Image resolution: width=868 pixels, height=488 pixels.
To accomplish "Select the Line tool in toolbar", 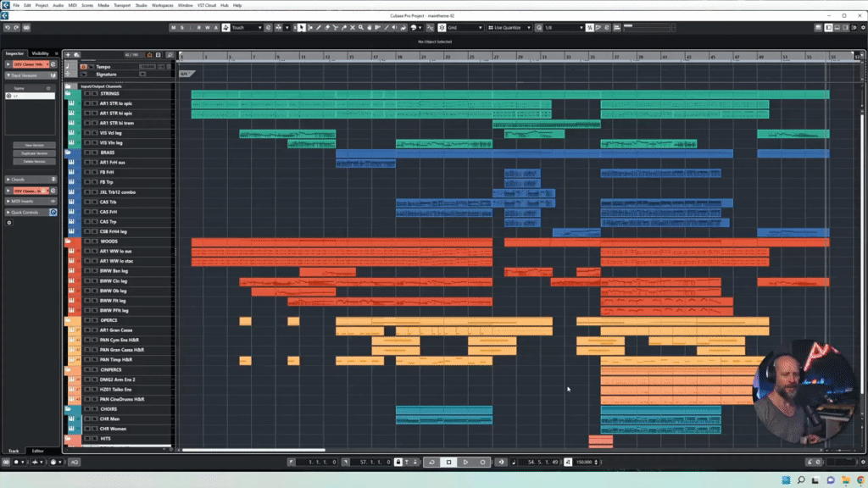I will [387, 28].
